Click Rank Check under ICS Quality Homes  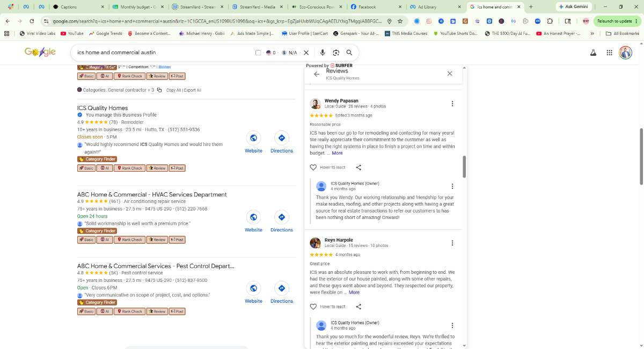(129, 168)
